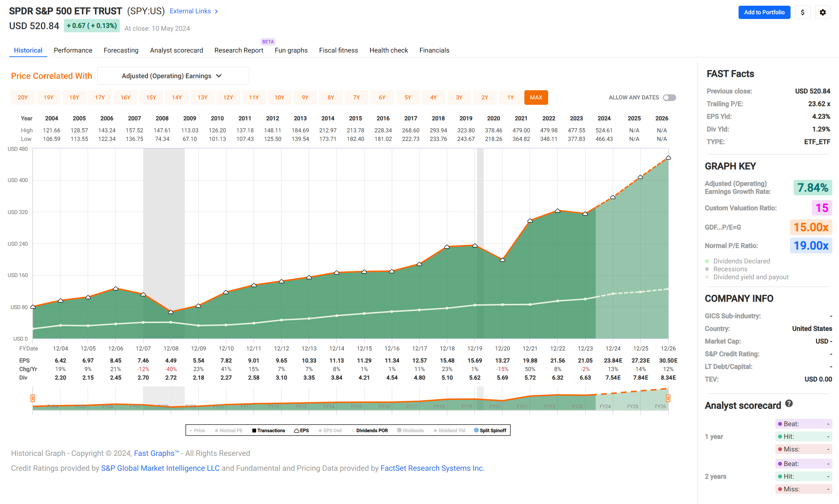This screenshot has width=839, height=504.
Task: Select the 10Y time range button
Action: [279, 98]
